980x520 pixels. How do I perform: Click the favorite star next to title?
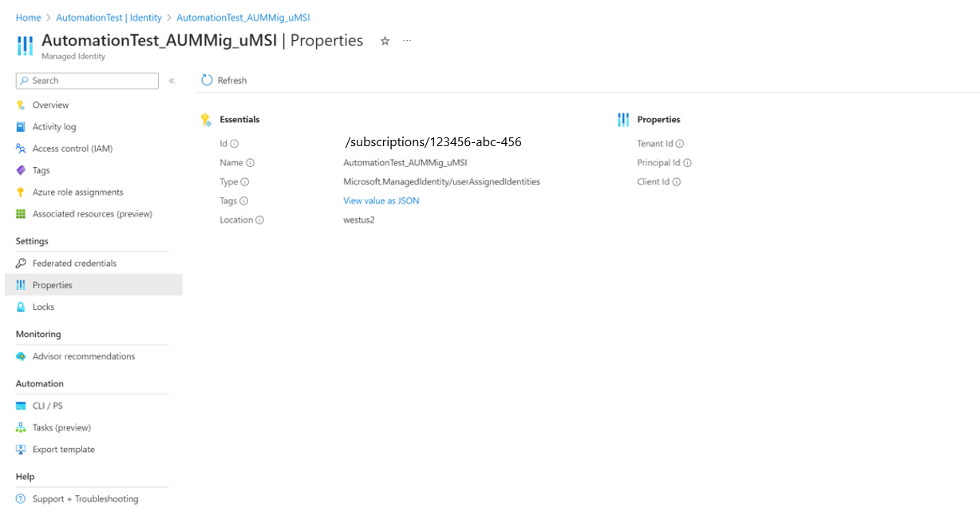pyautogui.click(x=385, y=41)
